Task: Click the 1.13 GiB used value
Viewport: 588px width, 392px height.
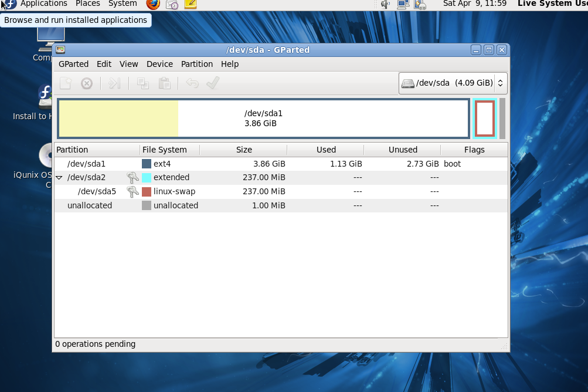Action: click(x=346, y=164)
